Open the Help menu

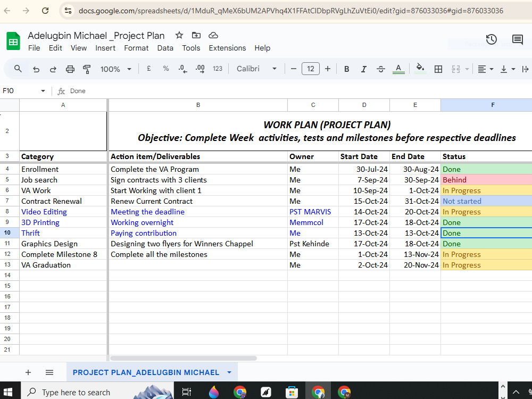click(x=262, y=48)
